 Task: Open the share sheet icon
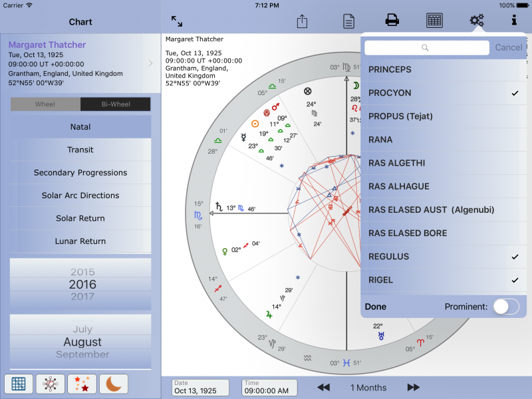(x=302, y=21)
